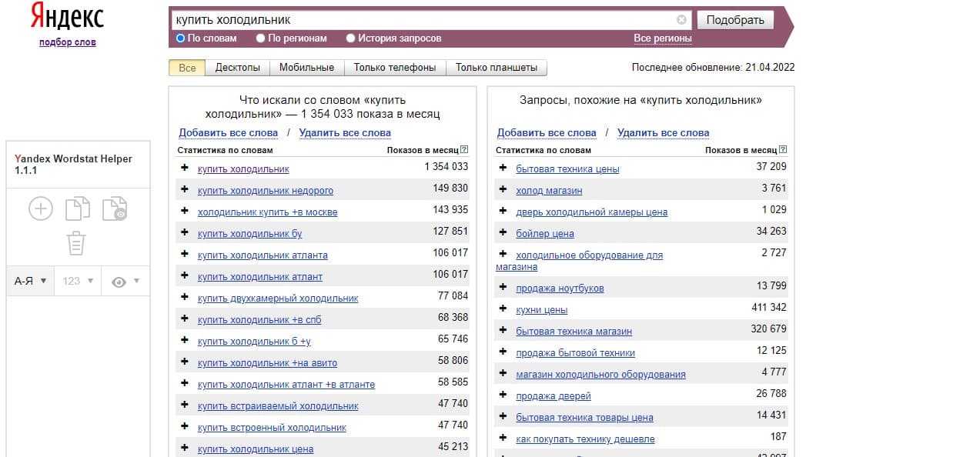Screen dimensions: 980x457
Task: Click the copy-with-eye icon in Helper panel
Action: click(x=115, y=208)
